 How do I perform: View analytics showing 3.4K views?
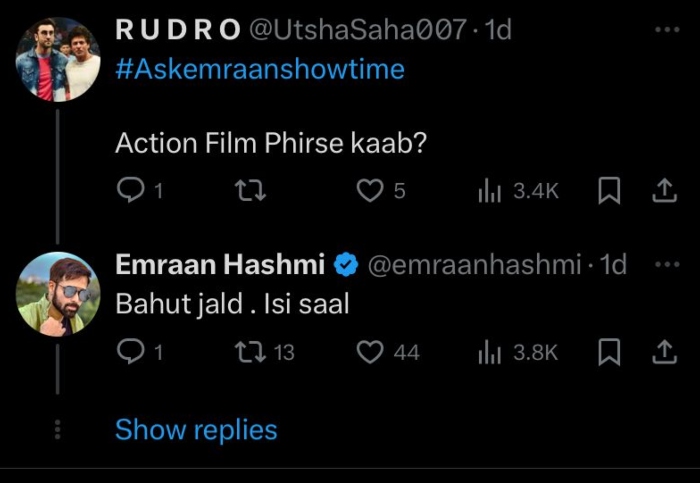(x=488, y=191)
